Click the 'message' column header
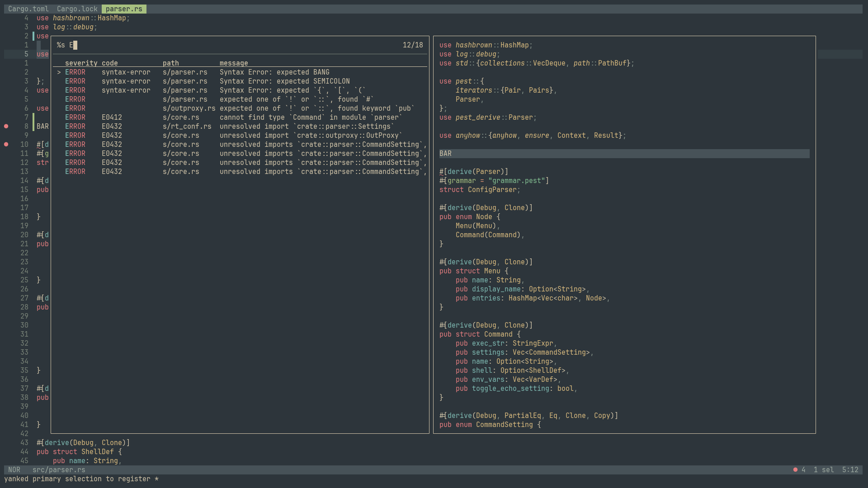Image resolution: width=868 pixels, height=488 pixels. pos(234,63)
